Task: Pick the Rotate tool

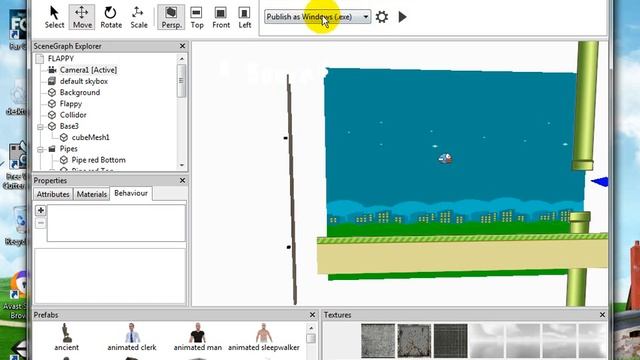Action: pyautogui.click(x=111, y=17)
